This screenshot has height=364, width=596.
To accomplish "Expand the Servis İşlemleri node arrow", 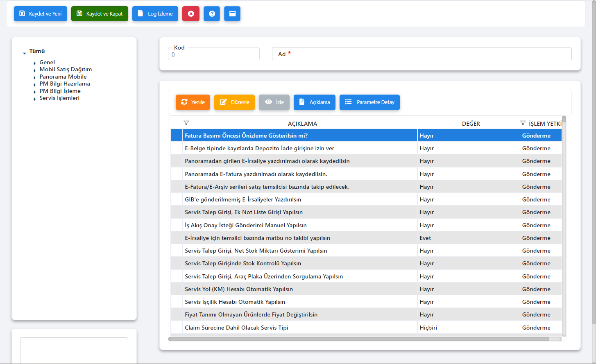I will click(35, 99).
